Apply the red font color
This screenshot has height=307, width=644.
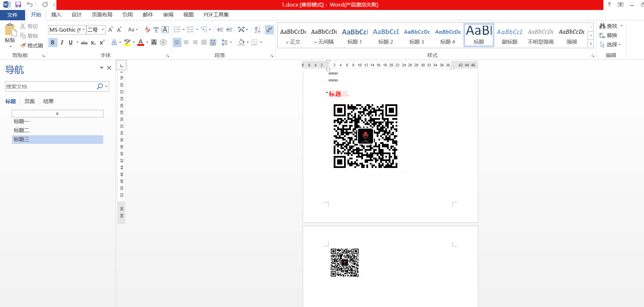click(141, 42)
